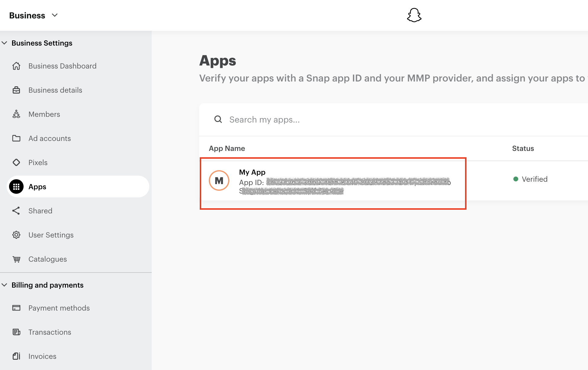Image resolution: width=588 pixels, height=370 pixels.
Task: Open Business Dashboard in sidebar
Action: (x=63, y=66)
